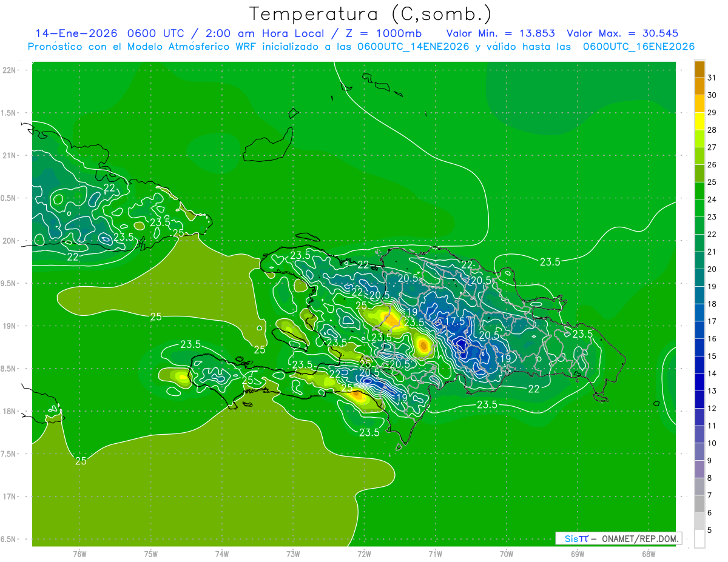Click the legend swatch between 16 and 17
Image resolution: width=728 pixels, height=562 pixels.
coord(699,330)
